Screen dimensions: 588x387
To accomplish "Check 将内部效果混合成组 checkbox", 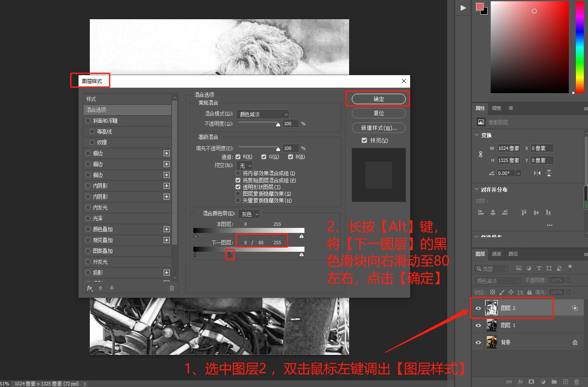I will click(238, 173).
